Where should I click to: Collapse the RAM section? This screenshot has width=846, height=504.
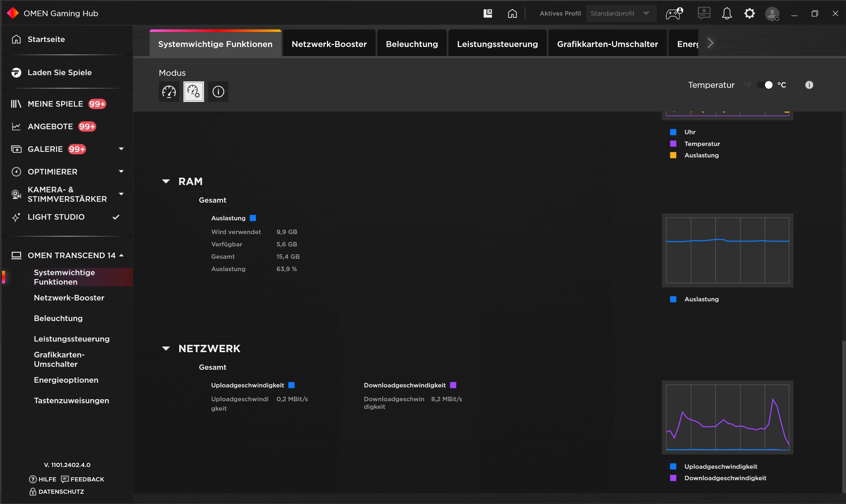pyautogui.click(x=166, y=181)
